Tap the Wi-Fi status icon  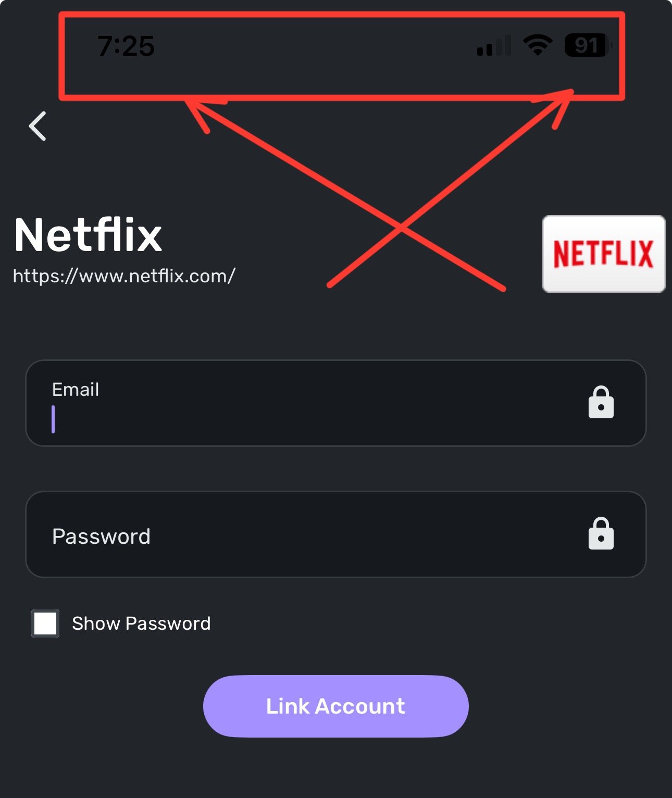click(538, 45)
